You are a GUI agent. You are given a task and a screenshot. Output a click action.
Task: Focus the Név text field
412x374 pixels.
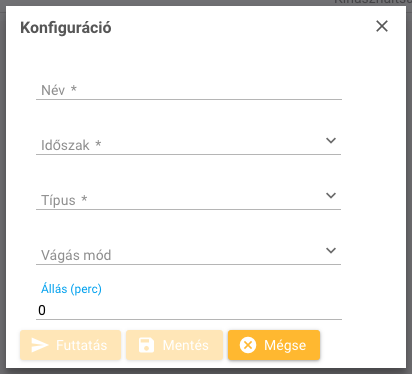pos(189,90)
